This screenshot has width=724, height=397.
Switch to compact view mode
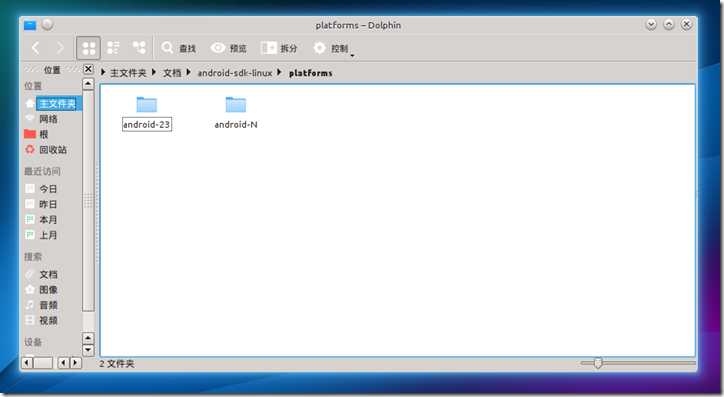[113, 48]
